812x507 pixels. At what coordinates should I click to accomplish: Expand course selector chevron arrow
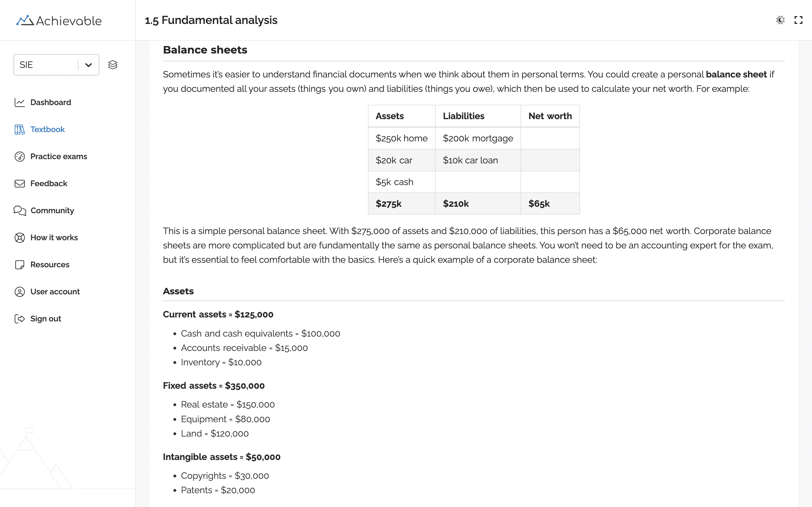pos(89,65)
